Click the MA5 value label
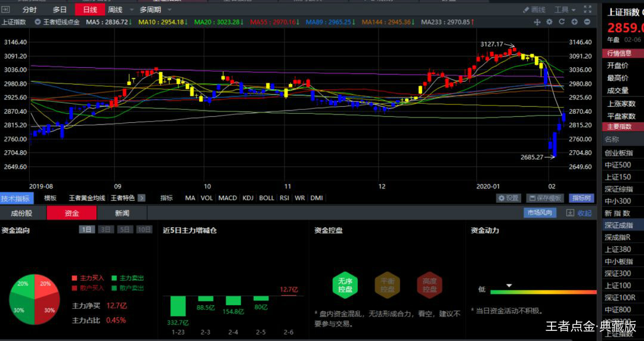The image size is (644, 341). pyautogui.click(x=109, y=22)
